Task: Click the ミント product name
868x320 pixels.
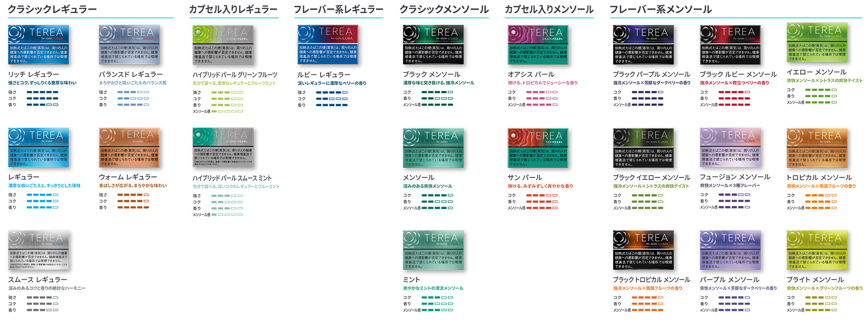Action: [x=411, y=279]
